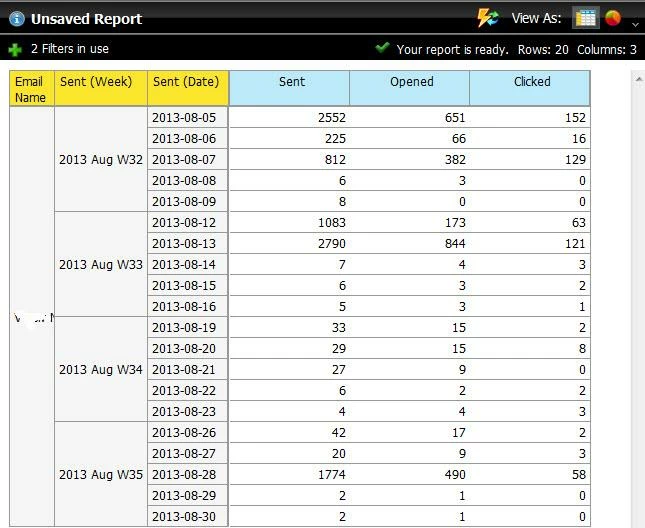645x528 pixels.
Task: Select date 2013-08-21 row header
Action: [x=188, y=369]
